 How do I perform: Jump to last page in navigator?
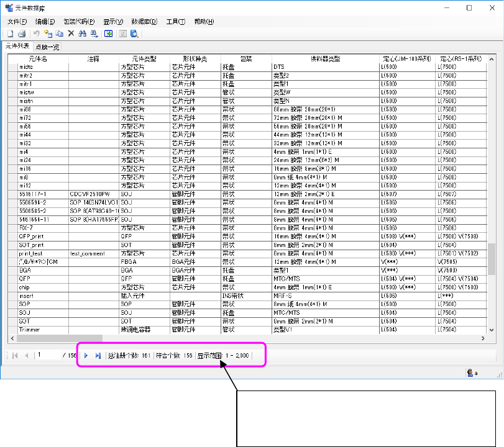pyautogui.click(x=98, y=355)
